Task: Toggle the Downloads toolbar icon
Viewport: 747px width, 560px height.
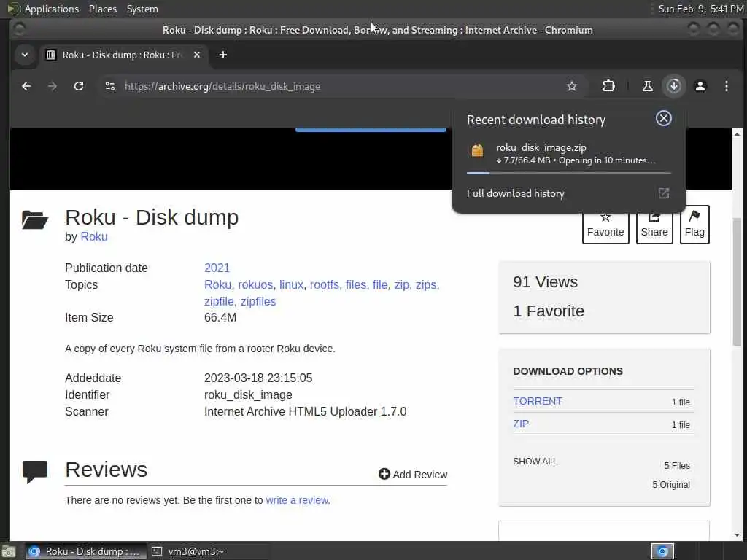Action: click(673, 86)
